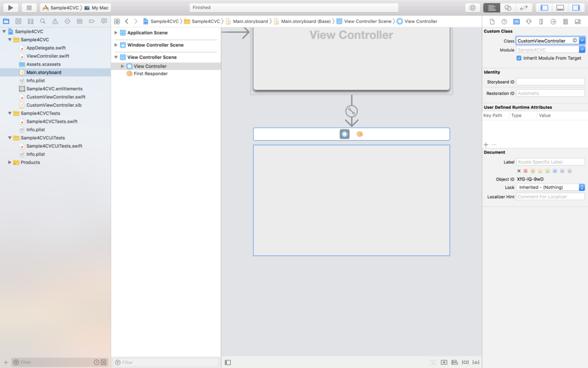Image resolution: width=588 pixels, height=368 pixels.
Task: Toggle the Inspectors panel visibility
Action: pos(576,7)
